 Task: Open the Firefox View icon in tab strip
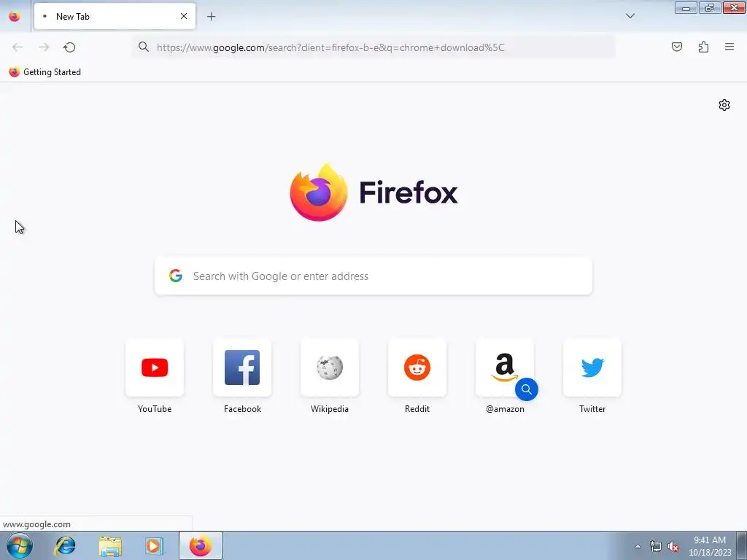[15, 16]
